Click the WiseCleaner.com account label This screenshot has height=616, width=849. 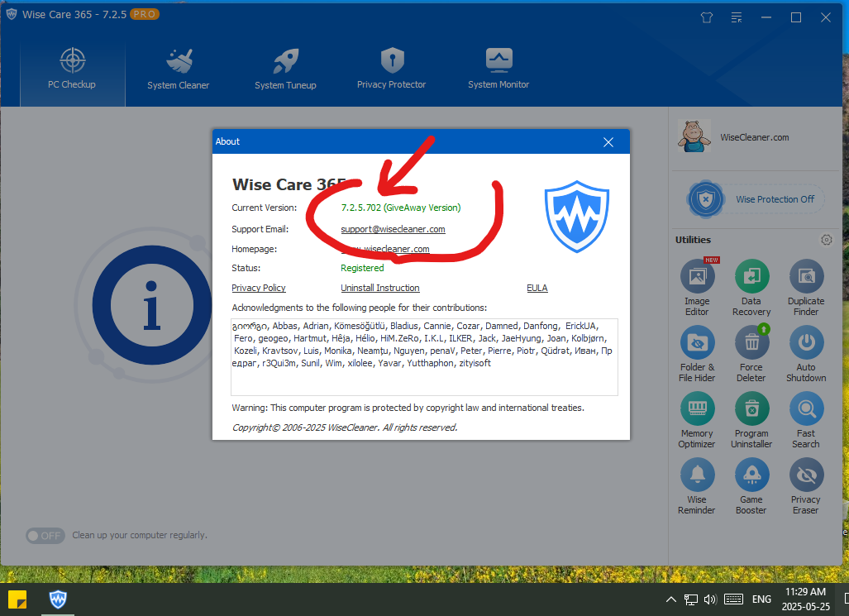coord(754,137)
